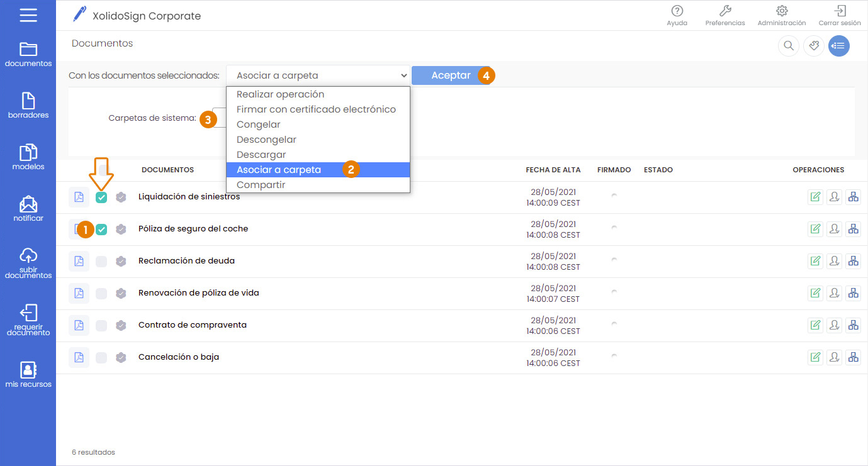Open Contrato de compraventa document
The height and width of the screenshot is (466, 868).
point(193,325)
